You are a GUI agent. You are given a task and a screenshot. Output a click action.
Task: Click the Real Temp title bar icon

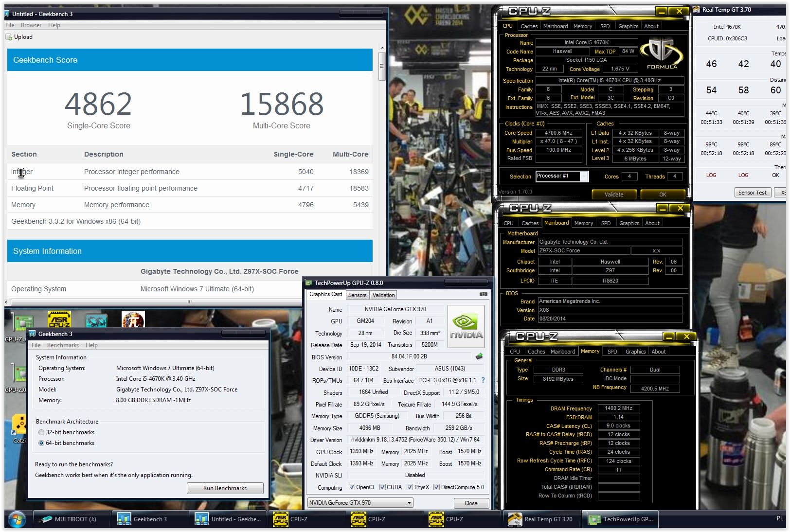point(697,10)
